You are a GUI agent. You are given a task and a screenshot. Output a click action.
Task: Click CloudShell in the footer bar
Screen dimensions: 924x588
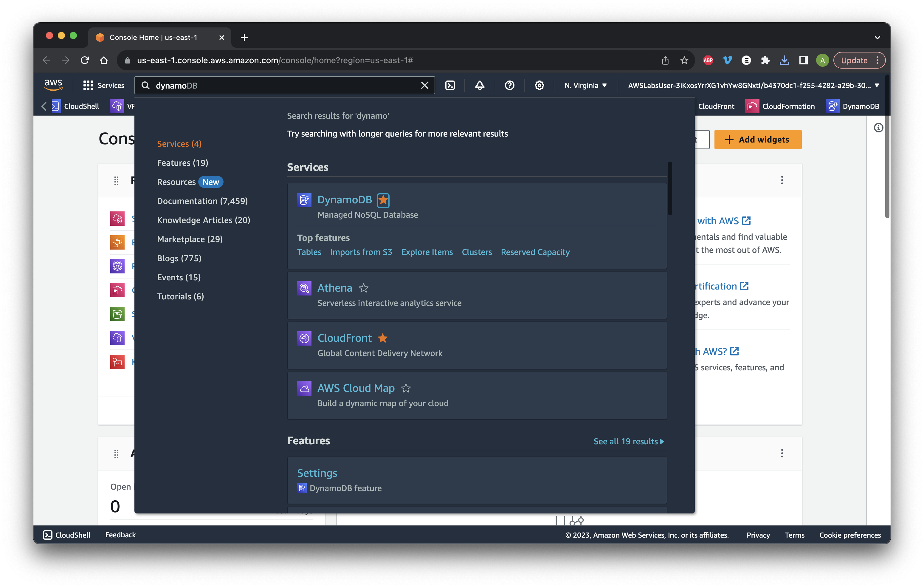click(67, 535)
